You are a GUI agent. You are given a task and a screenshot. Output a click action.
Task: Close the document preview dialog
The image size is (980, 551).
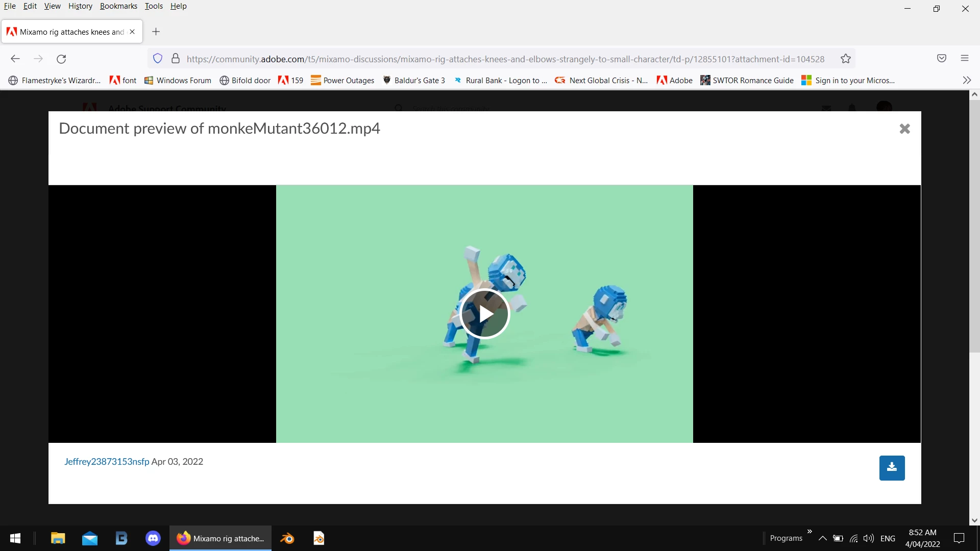coord(904,129)
